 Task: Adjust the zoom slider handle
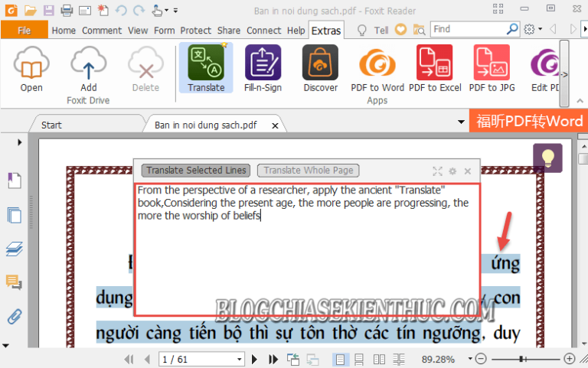click(521, 359)
